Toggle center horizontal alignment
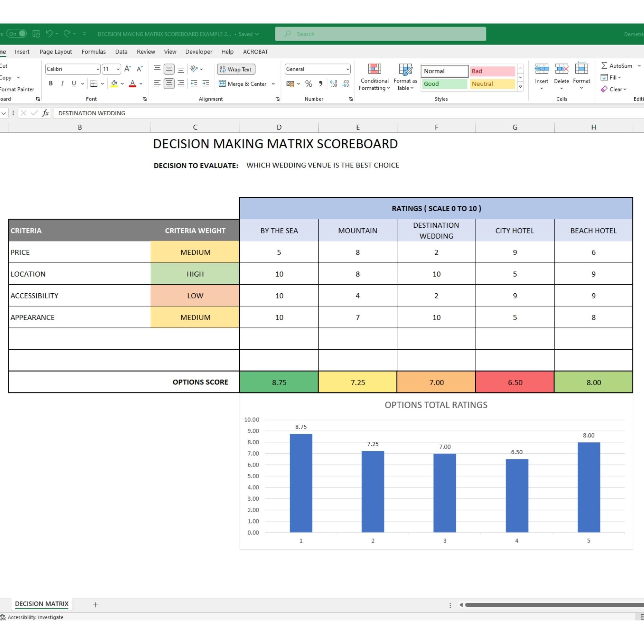Viewport: 644px width, 644px height. tap(169, 84)
